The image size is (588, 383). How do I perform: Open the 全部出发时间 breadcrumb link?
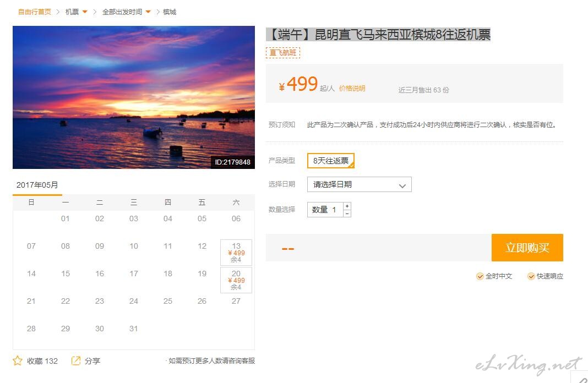pyautogui.click(x=122, y=12)
